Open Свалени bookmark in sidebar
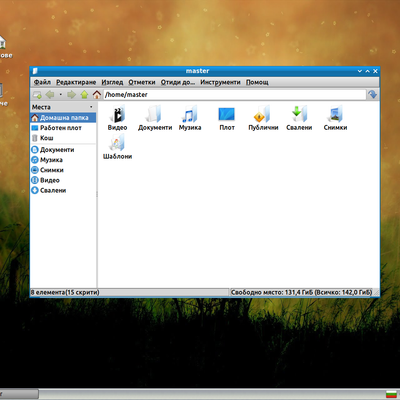 pyautogui.click(x=63, y=190)
